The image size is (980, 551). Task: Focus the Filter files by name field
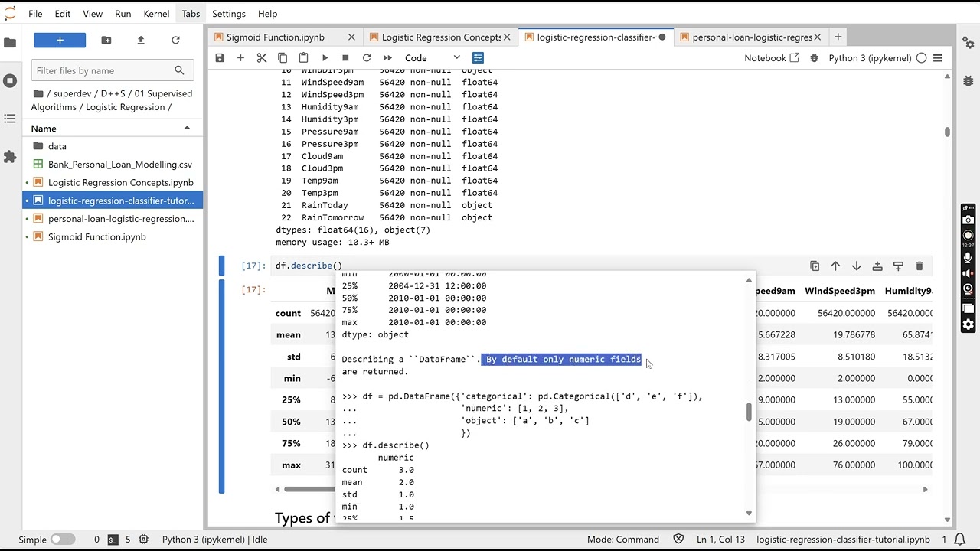(x=112, y=70)
